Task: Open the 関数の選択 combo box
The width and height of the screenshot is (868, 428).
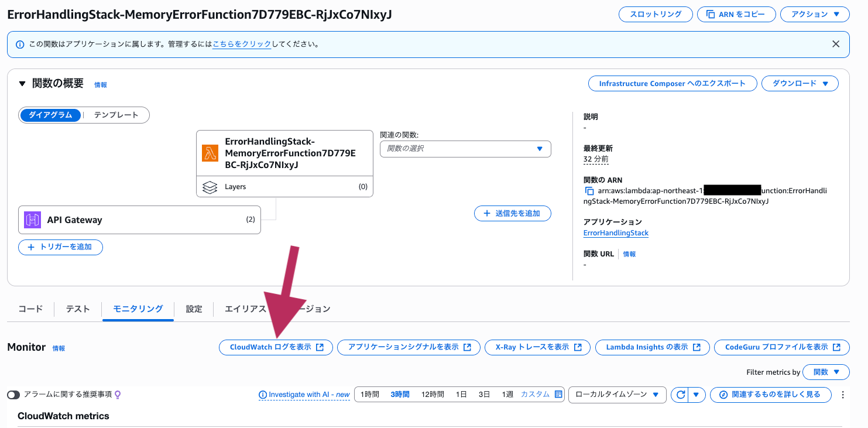Action: [x=465, y=149]
